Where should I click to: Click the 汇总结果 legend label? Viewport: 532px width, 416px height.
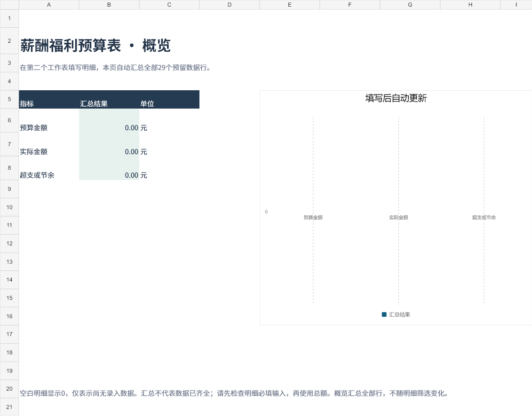[399, 314]
